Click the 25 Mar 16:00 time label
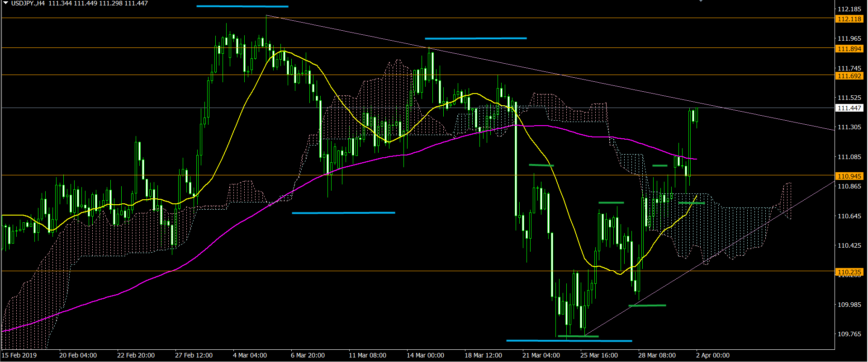Screen dimensions: 868x362 coord(599,355)
